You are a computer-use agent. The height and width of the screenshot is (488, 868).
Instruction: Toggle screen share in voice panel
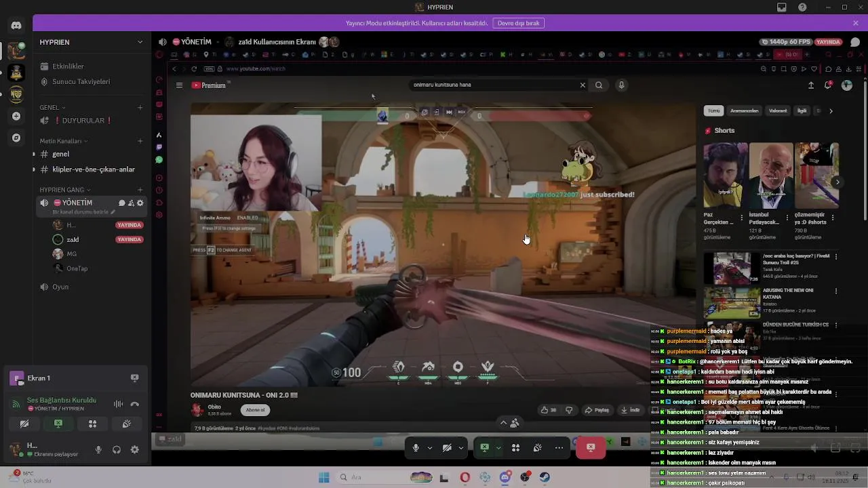[x=58, y=424]
